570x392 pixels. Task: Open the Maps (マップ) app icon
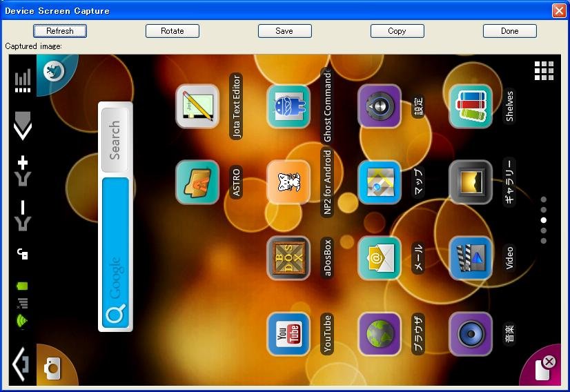click(379, 182)
